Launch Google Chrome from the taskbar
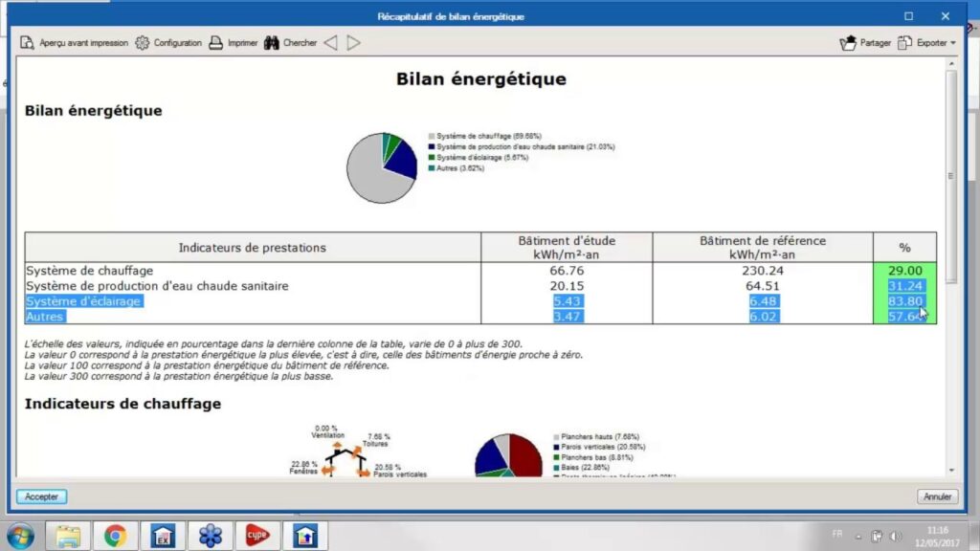 point(116,536)
